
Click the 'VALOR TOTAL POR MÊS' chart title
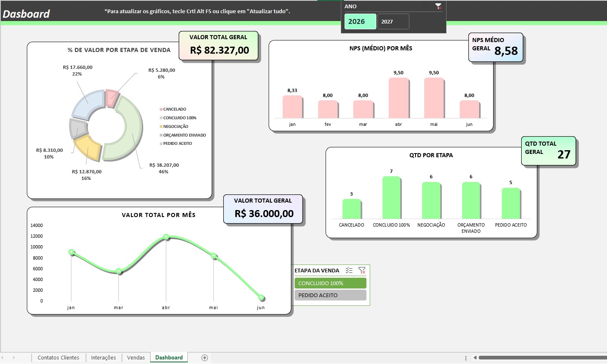[x=158, y=215]
